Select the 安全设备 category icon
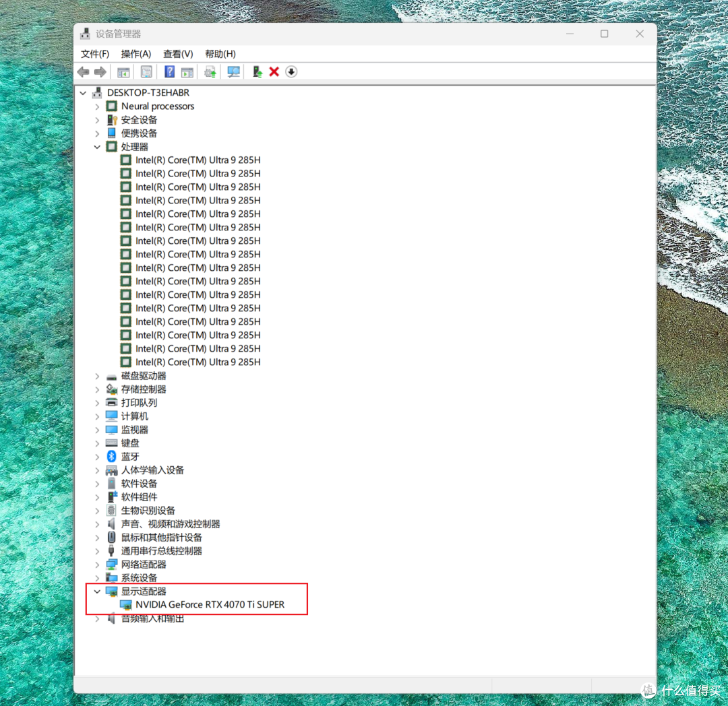This screenshot has width=728, height=706. click(111, 120)
